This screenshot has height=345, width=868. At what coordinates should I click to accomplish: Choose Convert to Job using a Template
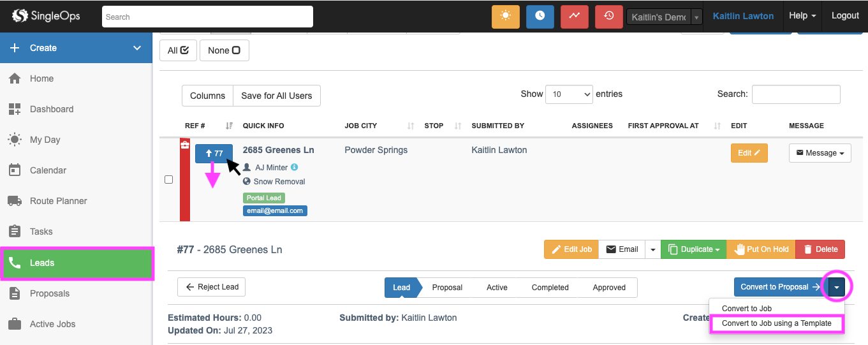click(x=776, y=323)
